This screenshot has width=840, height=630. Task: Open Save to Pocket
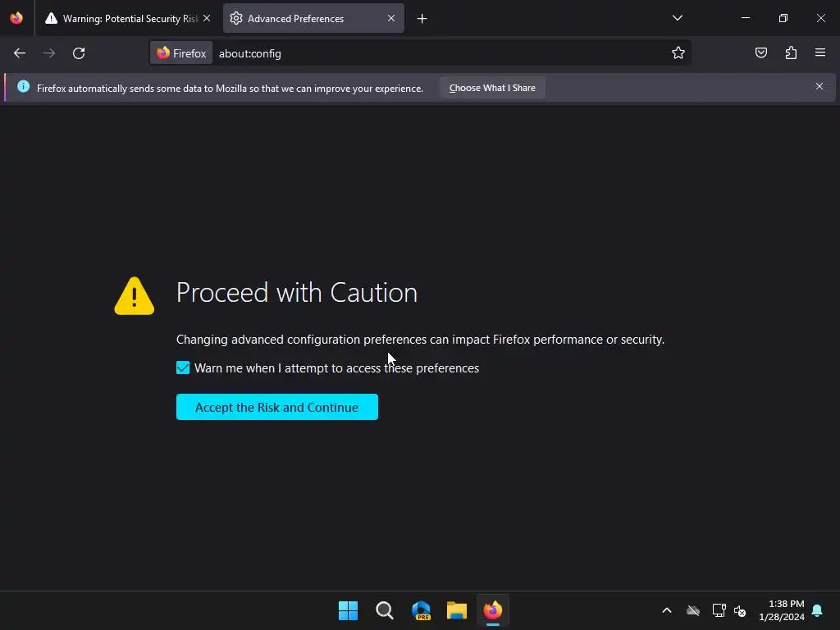tap(760, 53)
